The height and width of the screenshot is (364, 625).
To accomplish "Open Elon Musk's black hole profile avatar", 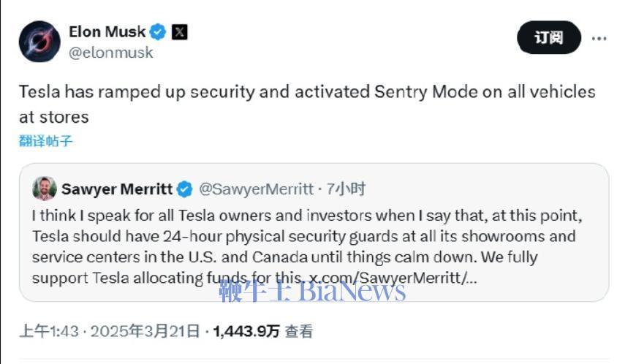I will 39,42.
